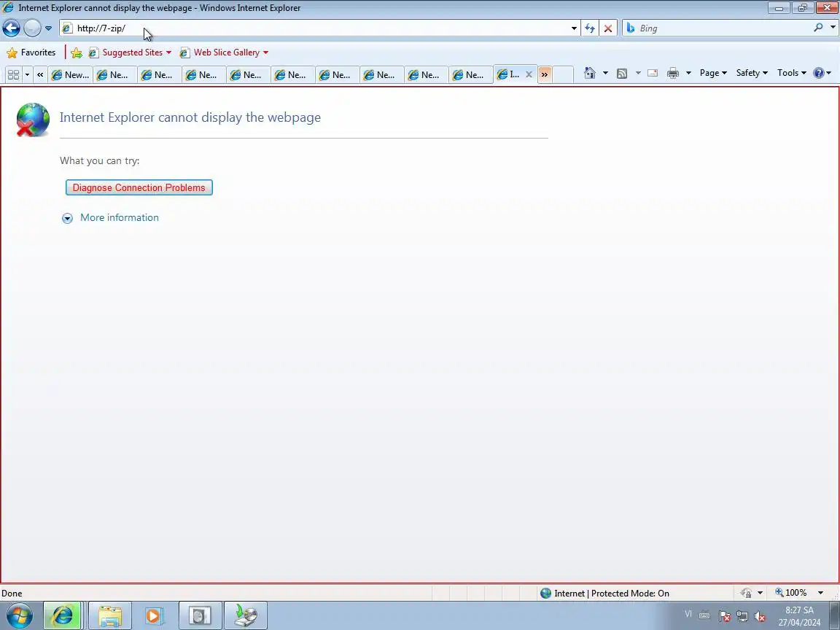Close the current tab with x
Screen dimensions: 840x630
pos(529,74)
